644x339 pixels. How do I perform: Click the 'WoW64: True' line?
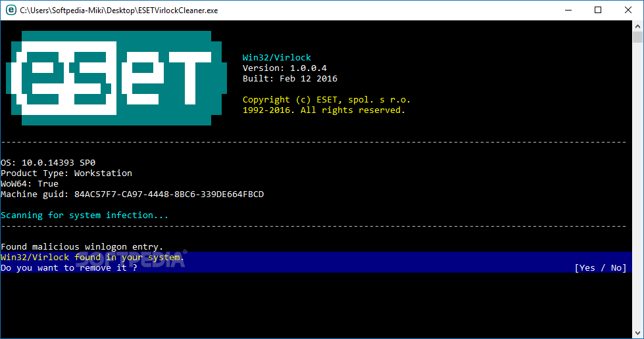[x=30, y=184]
